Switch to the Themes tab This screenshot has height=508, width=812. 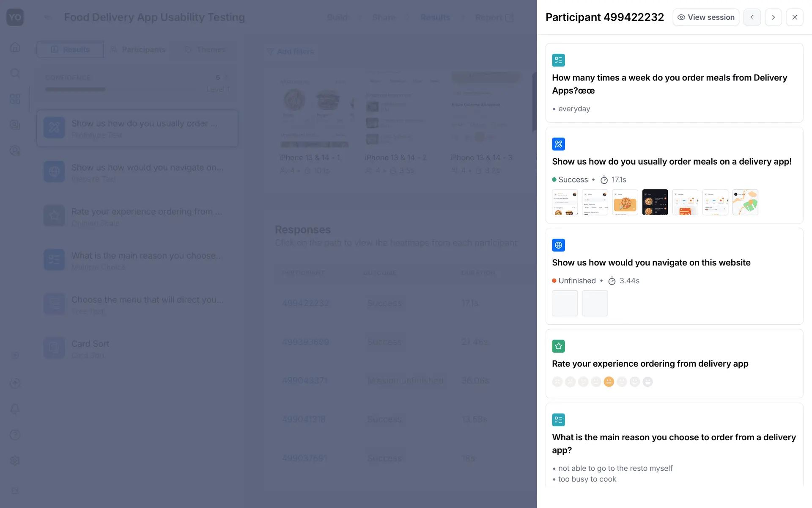point(205,50)
